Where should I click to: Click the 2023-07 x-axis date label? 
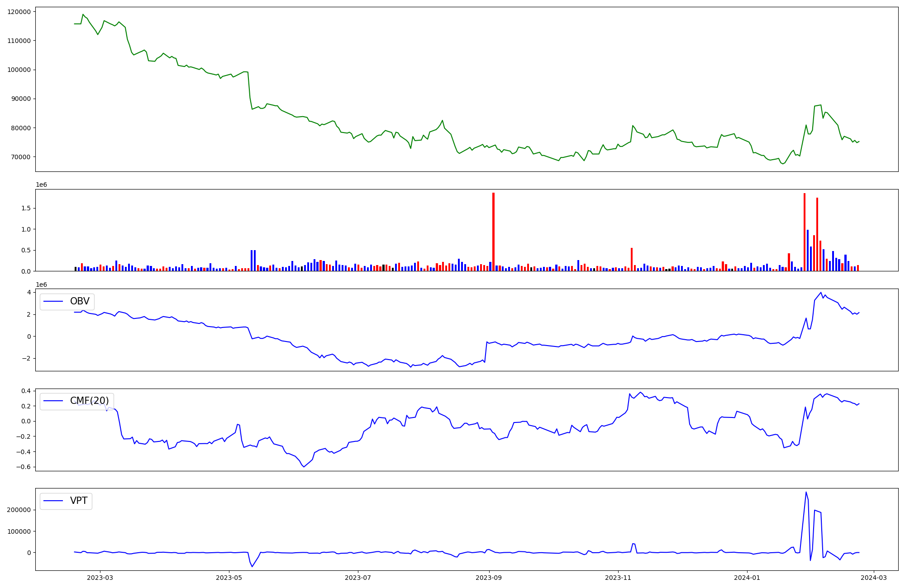(358, 577)
